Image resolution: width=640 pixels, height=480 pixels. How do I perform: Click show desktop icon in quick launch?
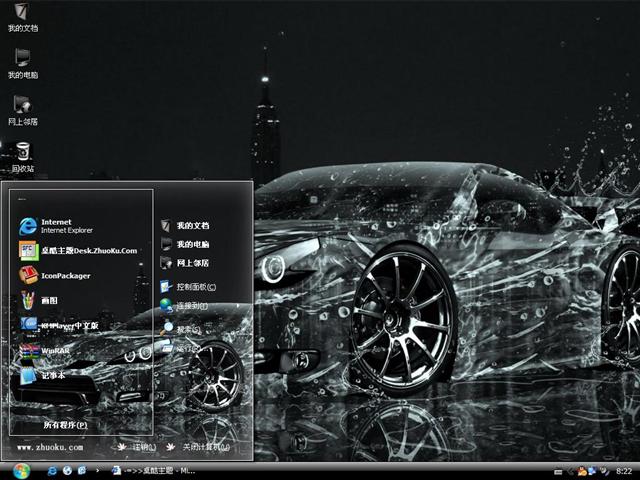(x=82, y=471)
